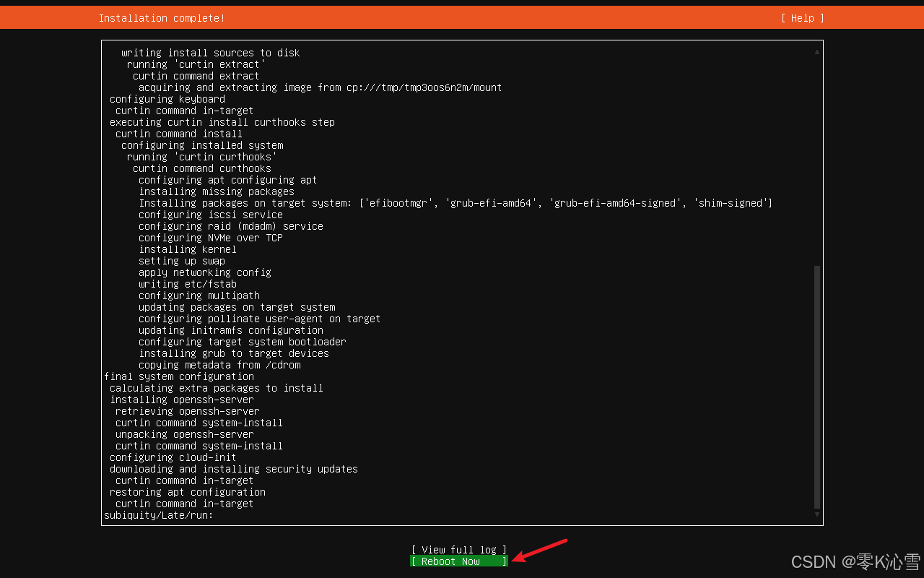Click the 'apply networking config' line

point(205,272)
